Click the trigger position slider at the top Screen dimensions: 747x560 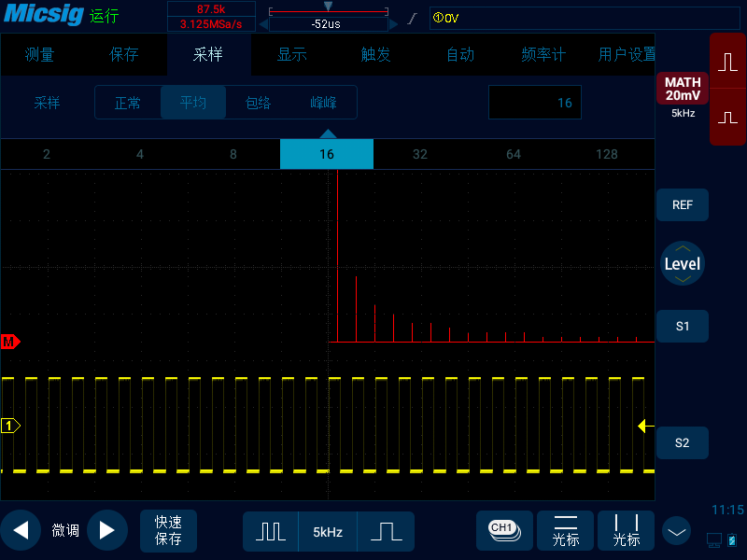(x=328, y=7)
